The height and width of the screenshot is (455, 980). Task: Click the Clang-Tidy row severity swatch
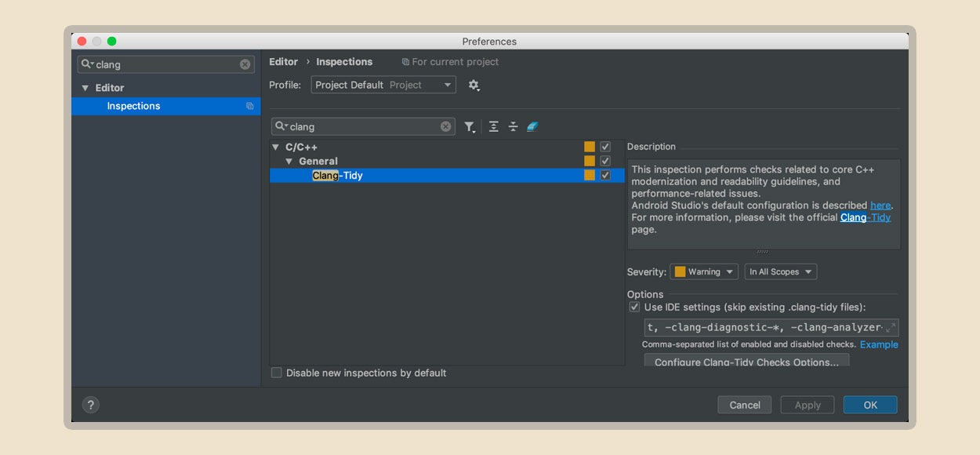coord(590,175)
